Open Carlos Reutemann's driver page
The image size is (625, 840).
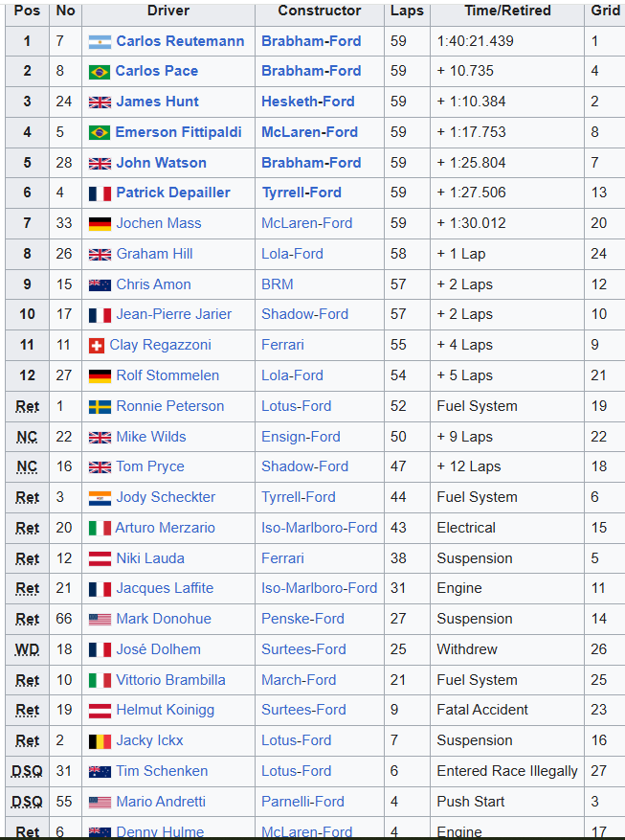point(180,41)
